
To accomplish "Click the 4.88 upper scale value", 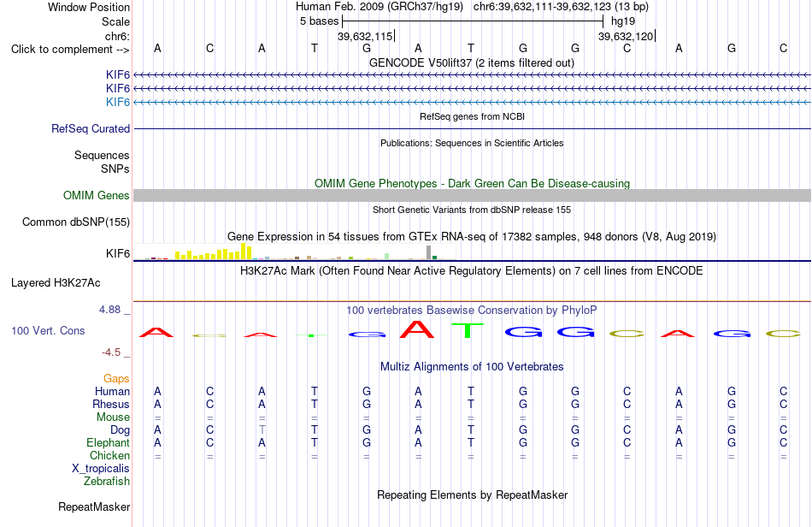I will pos(109,310).
